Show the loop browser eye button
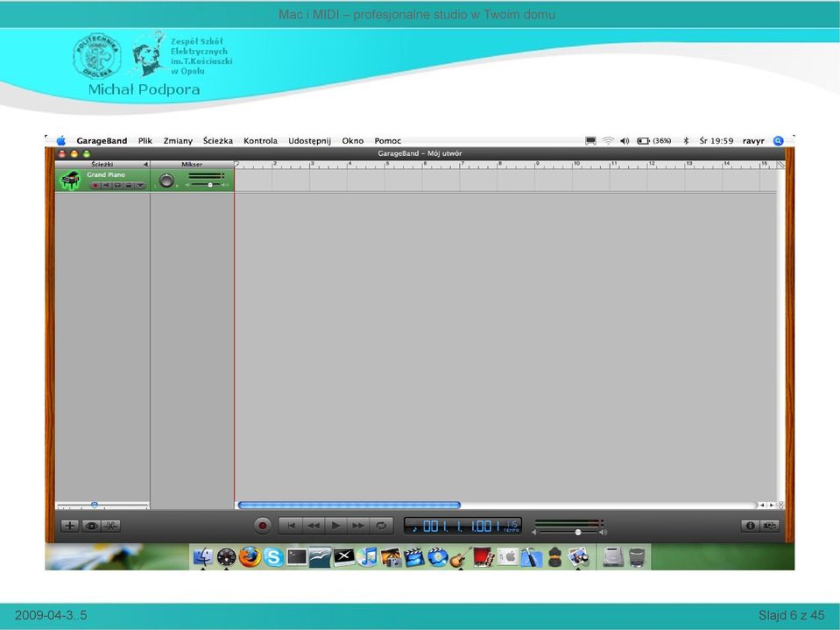This screenshot has width=840, height=630. coord(91,526)
